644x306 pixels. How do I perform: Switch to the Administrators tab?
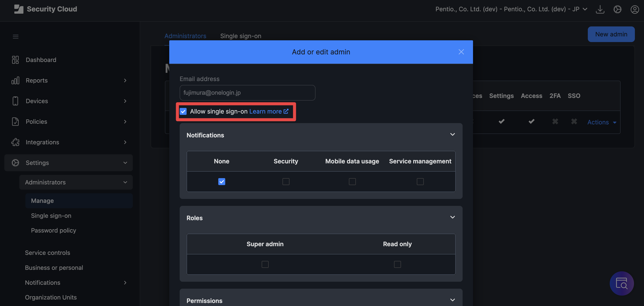tap(185, 36)
